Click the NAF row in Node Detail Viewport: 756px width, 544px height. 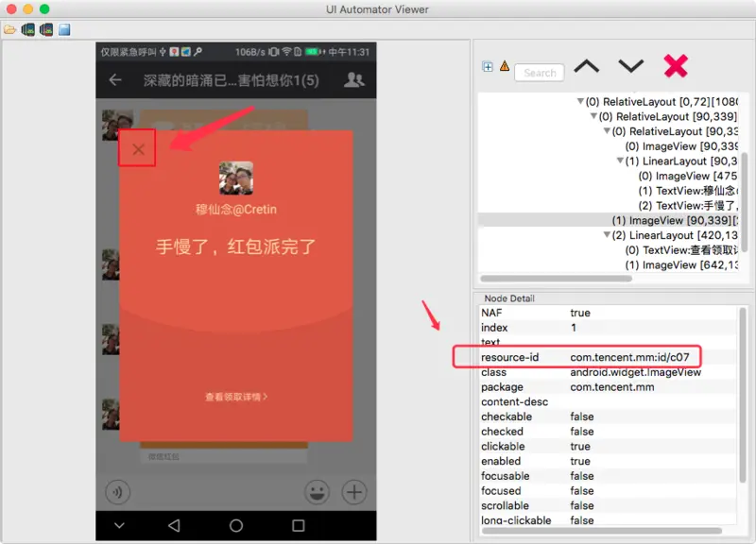[609, 313]
